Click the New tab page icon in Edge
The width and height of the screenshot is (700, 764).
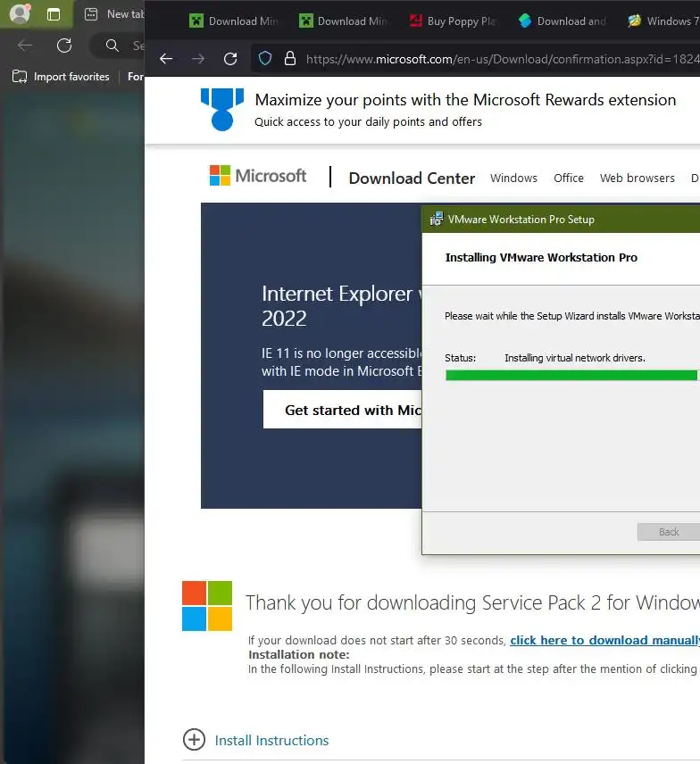91,14
